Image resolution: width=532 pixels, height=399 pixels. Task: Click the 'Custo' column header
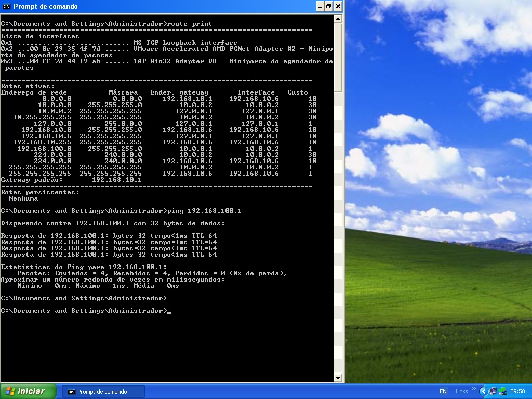(298, 92)
